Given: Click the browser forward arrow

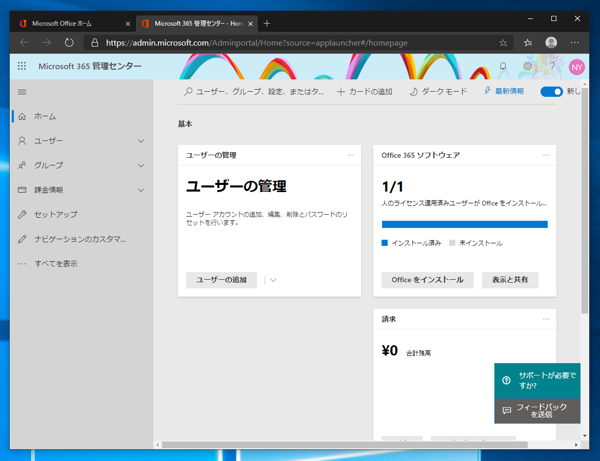Looking at the screenshot, I should tap(47, 42).
